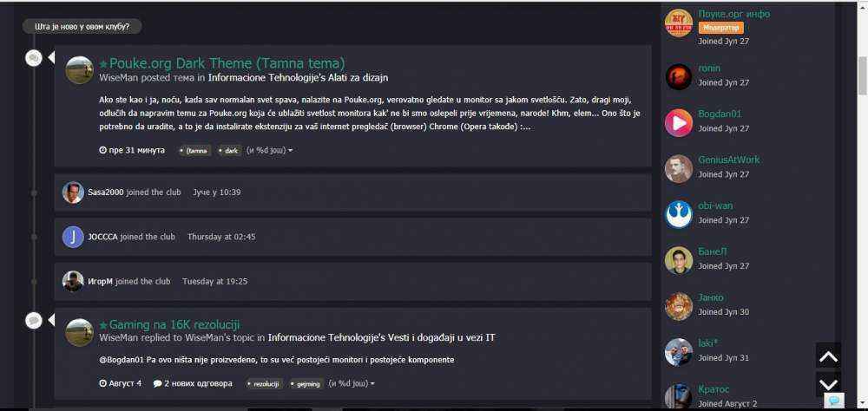Open ИгорМ's avatar in activity feed
Viewport: 868px width, 411px height.
[73, 282]
